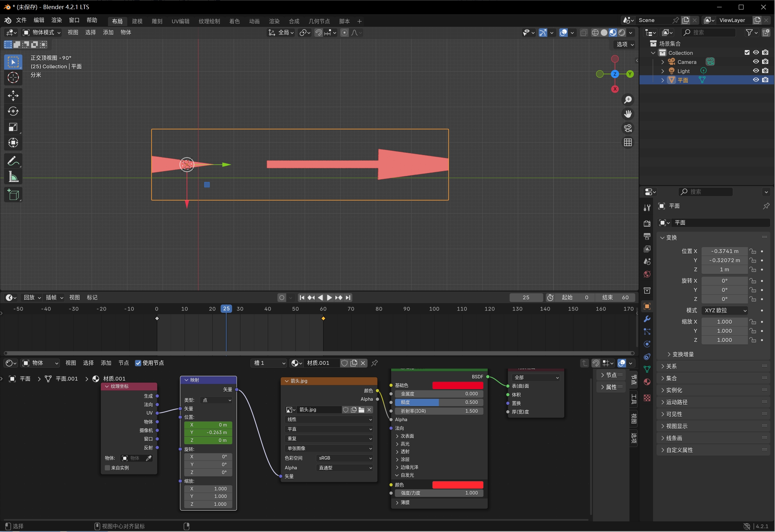
Task: Toggle the 使用节点 checkbox
Action: [x=138, y=363]
